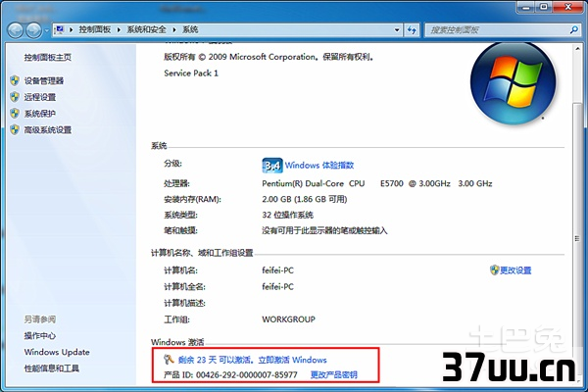
Task: Select 系统 breadcrumb in address bar
Action: (x=190, y=29)
